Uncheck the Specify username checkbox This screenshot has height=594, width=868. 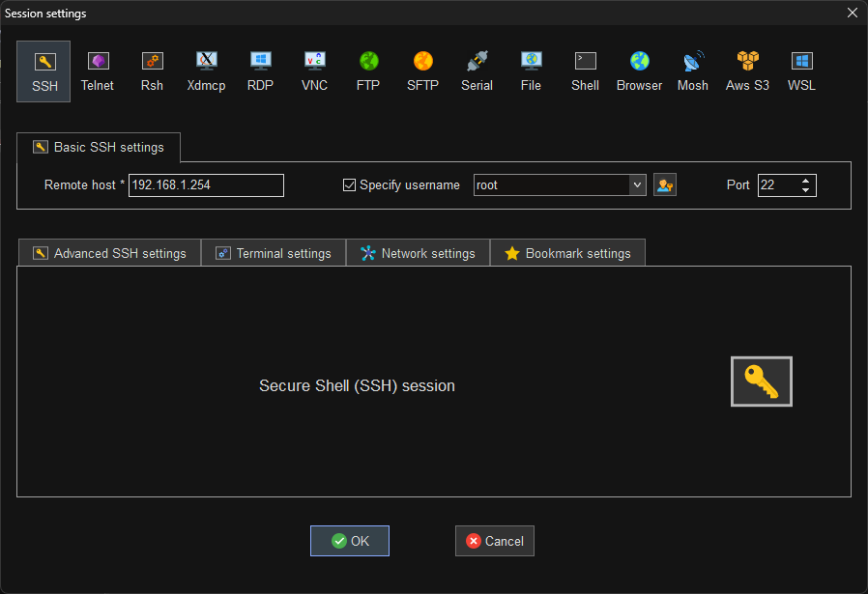click(350, 185)
